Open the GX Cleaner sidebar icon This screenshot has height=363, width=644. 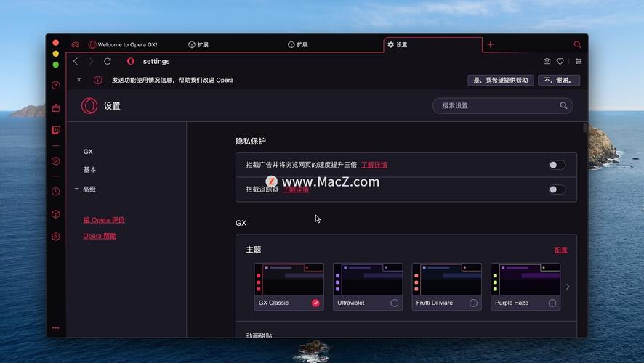point(56,108)
